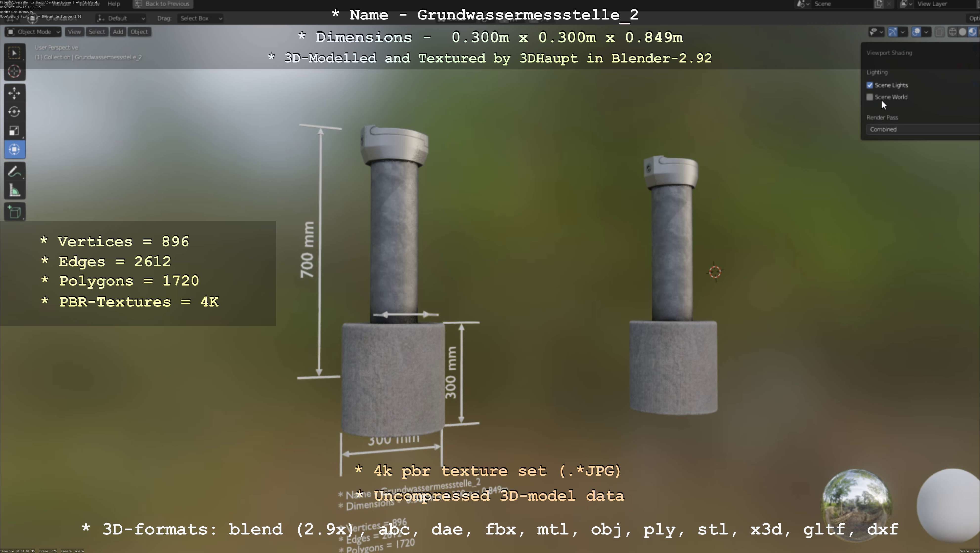Switch to Material Preview shading
The height and width of the screenshot is (553, 980).
973,32
